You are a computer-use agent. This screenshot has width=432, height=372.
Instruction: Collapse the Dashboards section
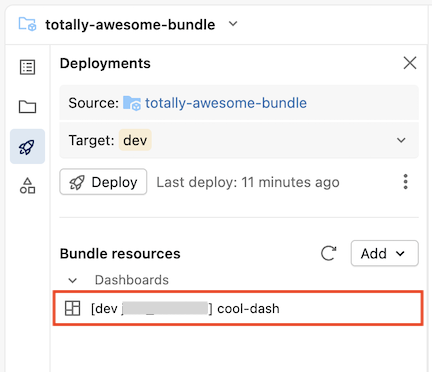click(x=73, y=280)
